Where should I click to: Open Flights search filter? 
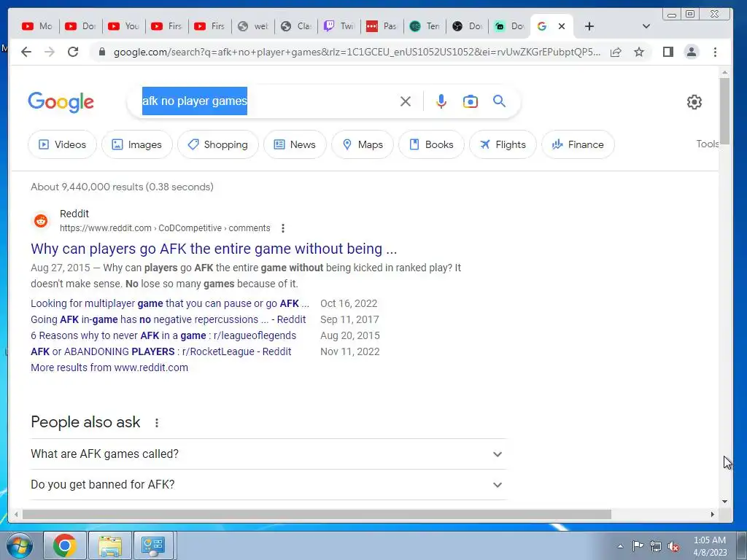click(x=503, y=144)
